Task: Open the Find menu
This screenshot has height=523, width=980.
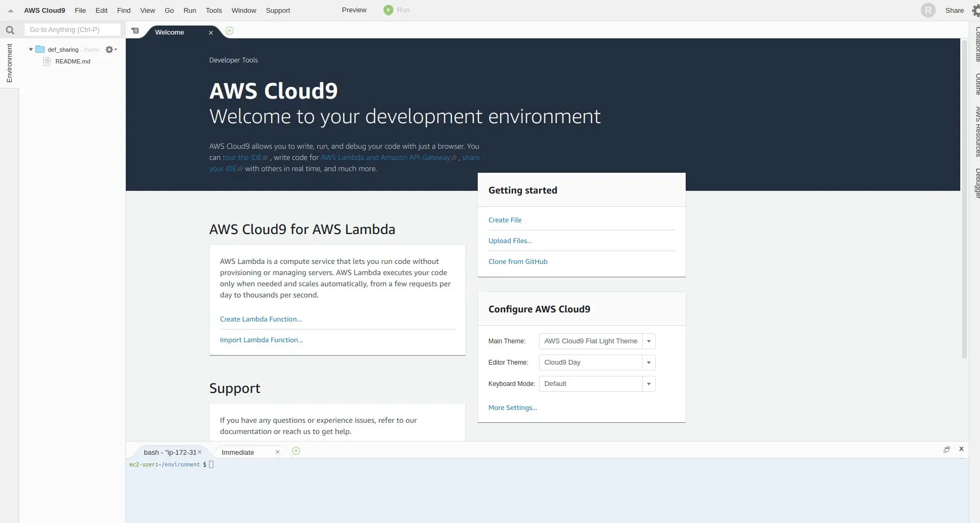Action: tap(124, 11)
